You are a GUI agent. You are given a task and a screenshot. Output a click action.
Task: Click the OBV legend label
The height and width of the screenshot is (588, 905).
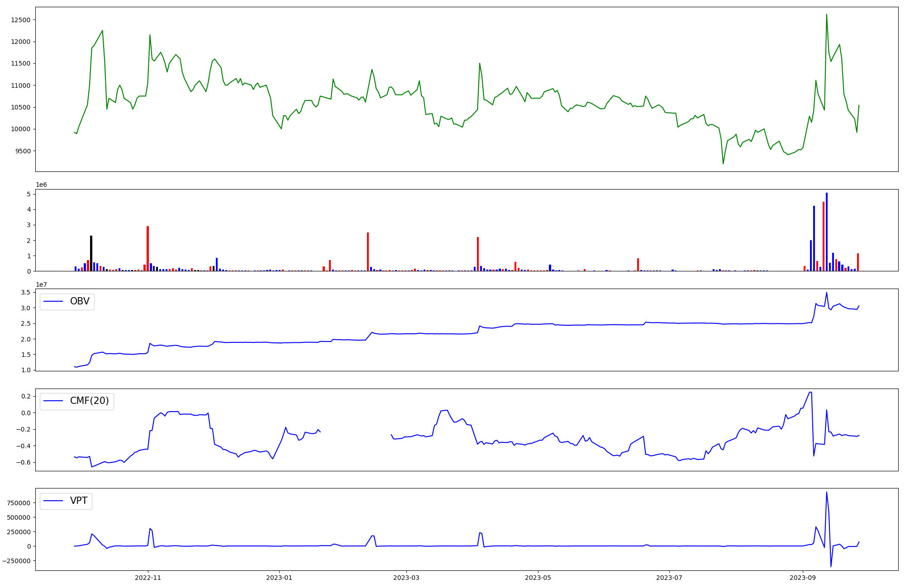pos(80,301)
